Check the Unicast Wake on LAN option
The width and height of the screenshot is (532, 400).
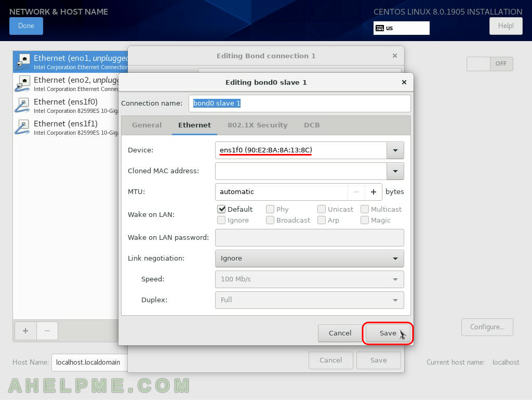(322, 209)
